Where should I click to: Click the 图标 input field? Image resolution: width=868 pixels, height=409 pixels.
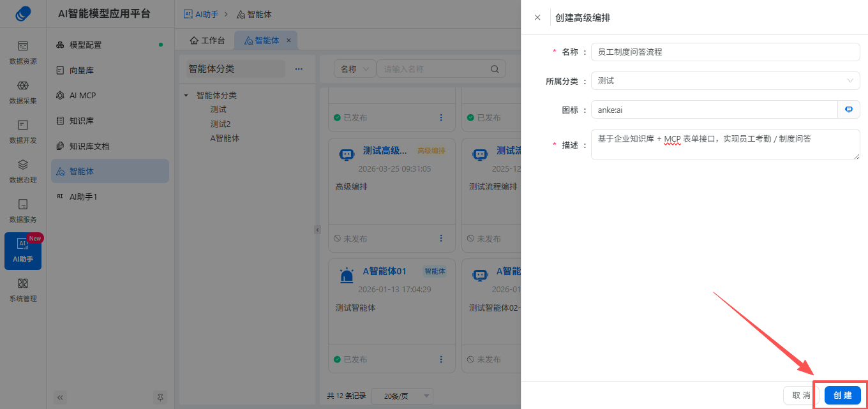click(714, 110)
